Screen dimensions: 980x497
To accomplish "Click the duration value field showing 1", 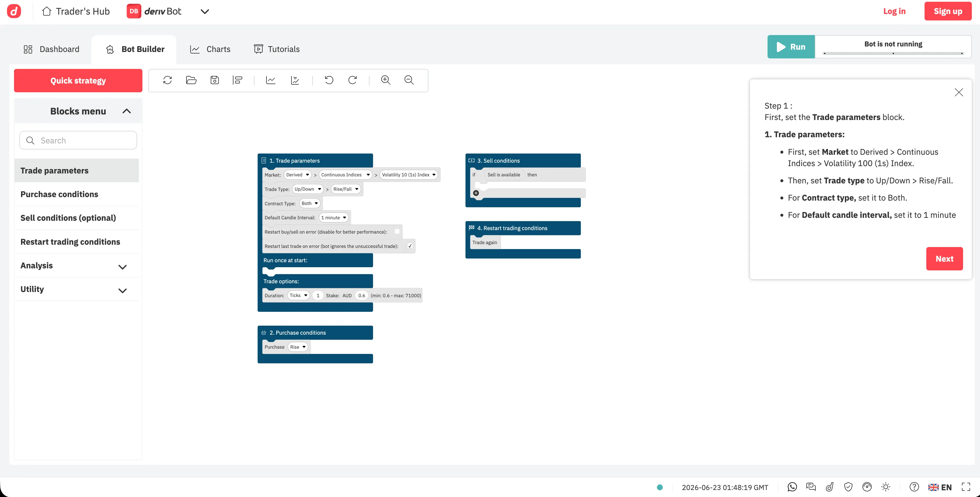I will [x=318, y=295].
